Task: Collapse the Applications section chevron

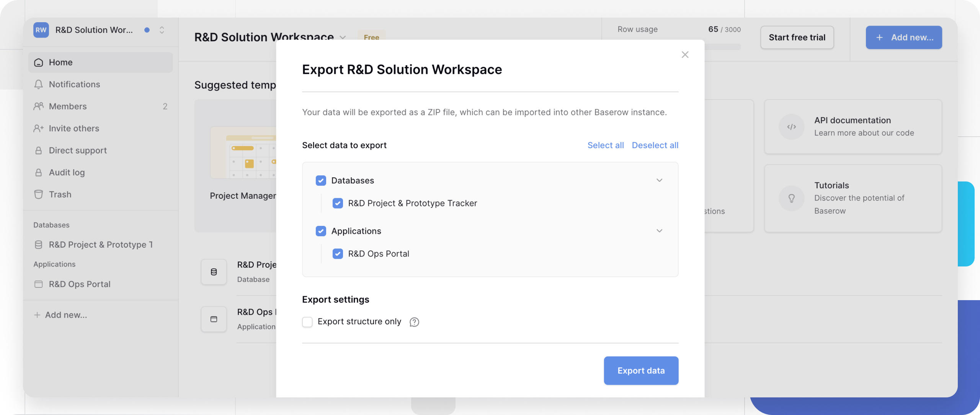Action: (x=660, y=231)
